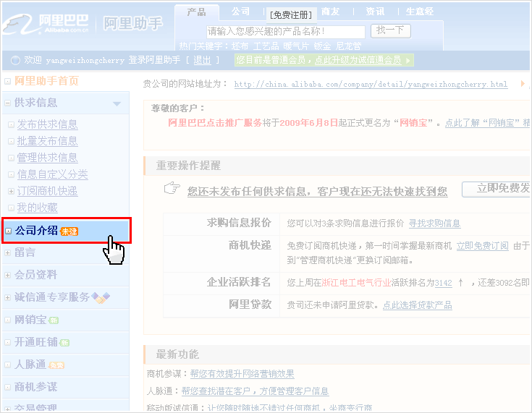This screenshot has height=413, width=532.
Task: Open 我的收藏 link
Action: pyautogui.click(x=37, y=207)
